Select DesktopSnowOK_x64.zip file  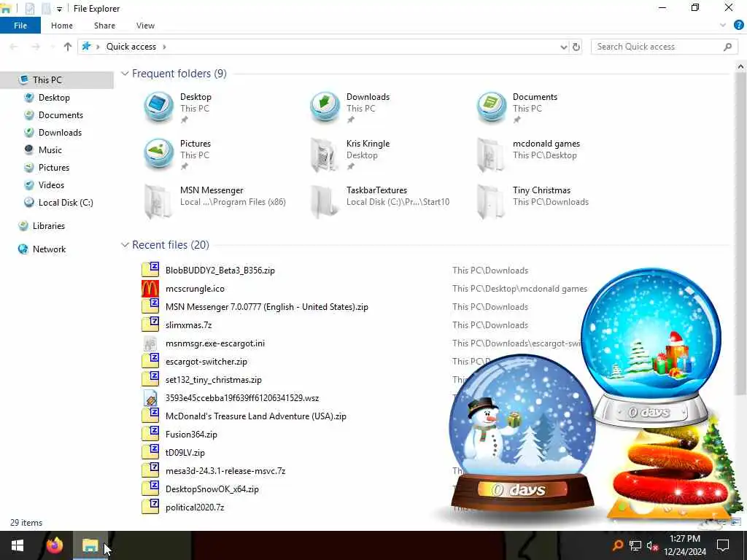212,489
